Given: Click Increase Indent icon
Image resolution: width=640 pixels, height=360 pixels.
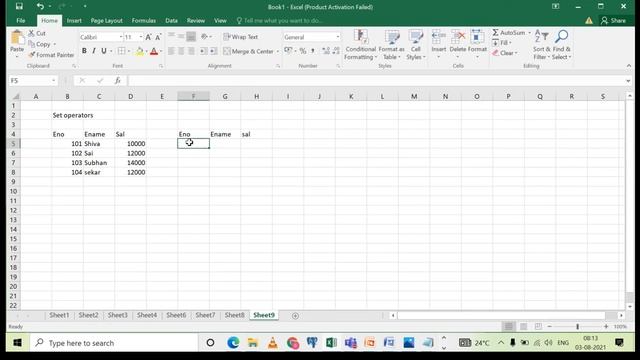Looking at the screenshot, I should point(213,51).
